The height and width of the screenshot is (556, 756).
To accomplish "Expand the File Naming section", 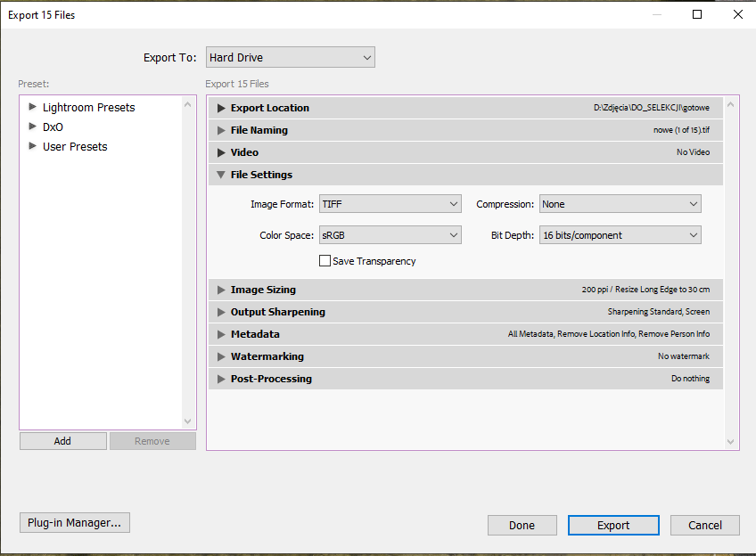I will pyautogui.click(x=222, y=130).
